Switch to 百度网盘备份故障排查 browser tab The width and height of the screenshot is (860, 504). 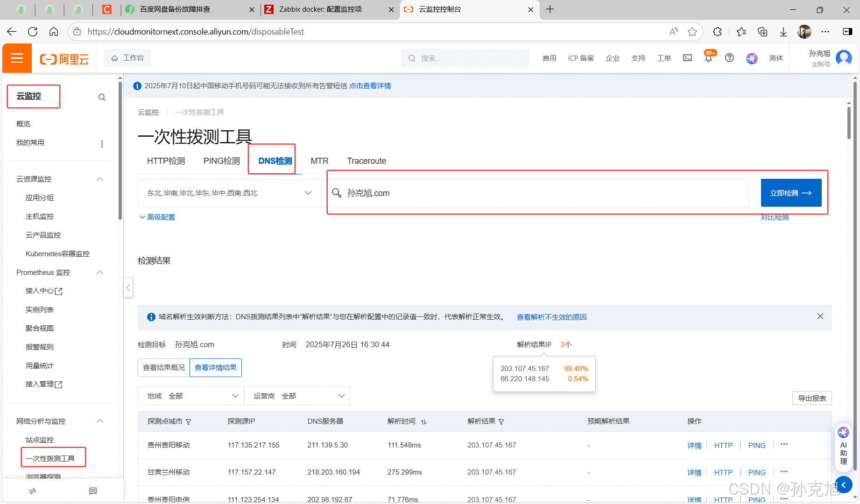190,9
